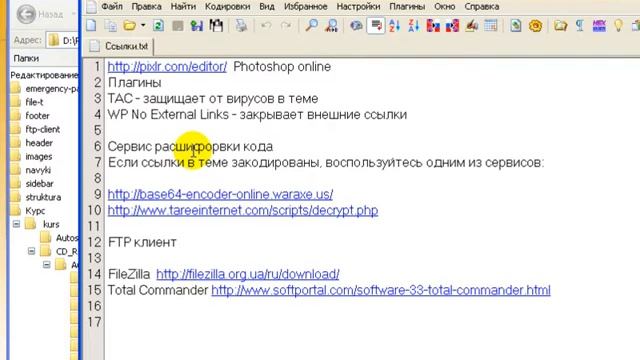Open the Окно menu

coord(444,7)
